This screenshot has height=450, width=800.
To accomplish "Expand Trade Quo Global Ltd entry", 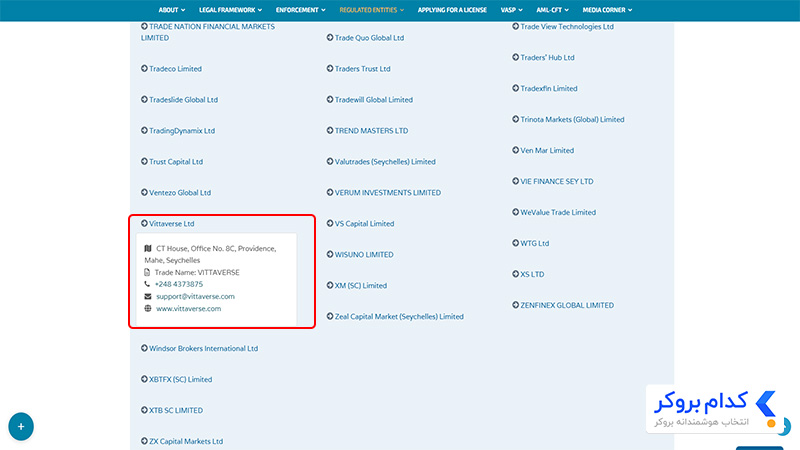I will (x=365, y=38).
